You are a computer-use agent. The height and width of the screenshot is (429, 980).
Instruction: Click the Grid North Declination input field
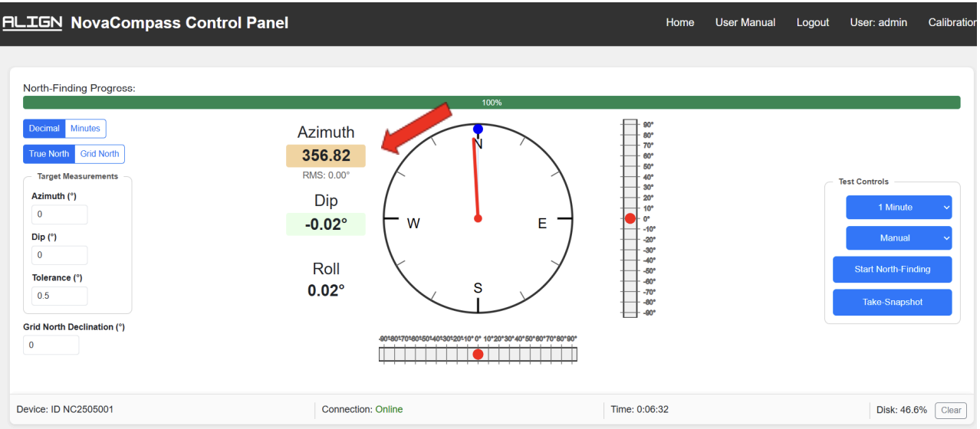[x=51, y=345]
